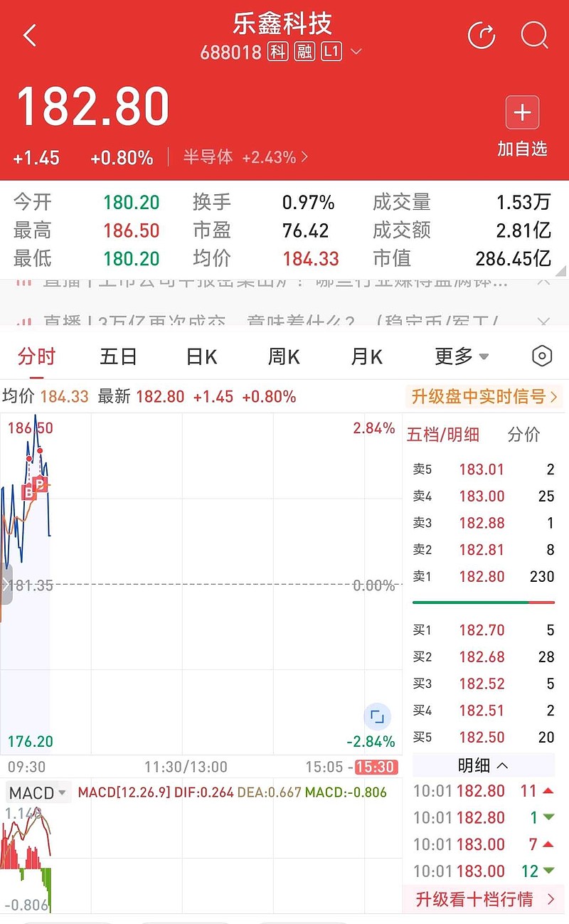Select 卖5 order row 183.01

tap(484, 469)
